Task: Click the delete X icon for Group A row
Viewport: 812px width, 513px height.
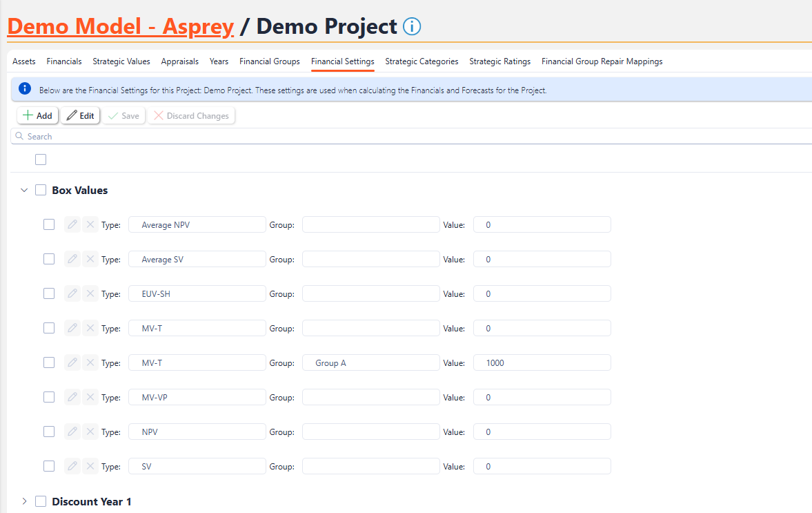Action: [90, 362]
